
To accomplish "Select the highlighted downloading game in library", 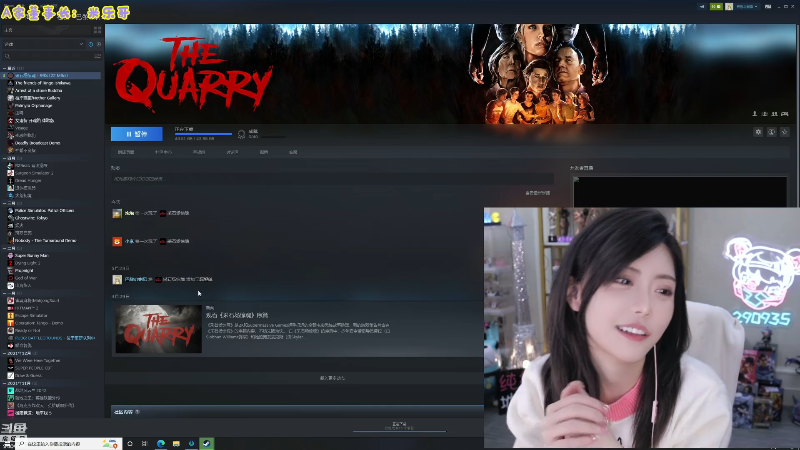I will pos(52,76).
